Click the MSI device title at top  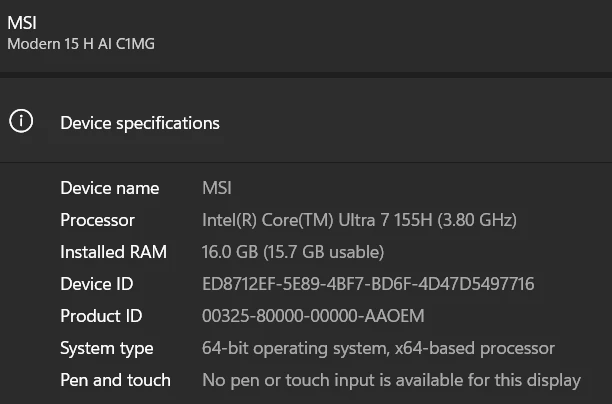click(22, 22)
